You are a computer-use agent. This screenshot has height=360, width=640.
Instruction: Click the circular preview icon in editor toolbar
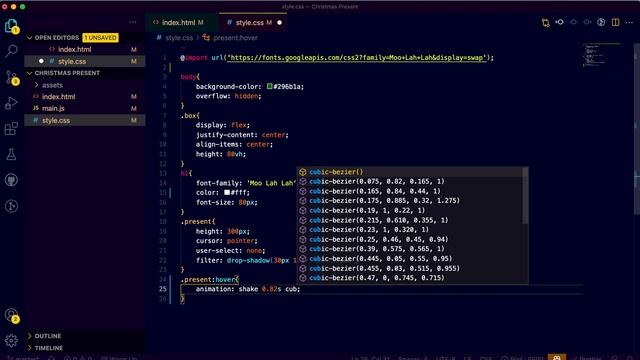(601, 22)
